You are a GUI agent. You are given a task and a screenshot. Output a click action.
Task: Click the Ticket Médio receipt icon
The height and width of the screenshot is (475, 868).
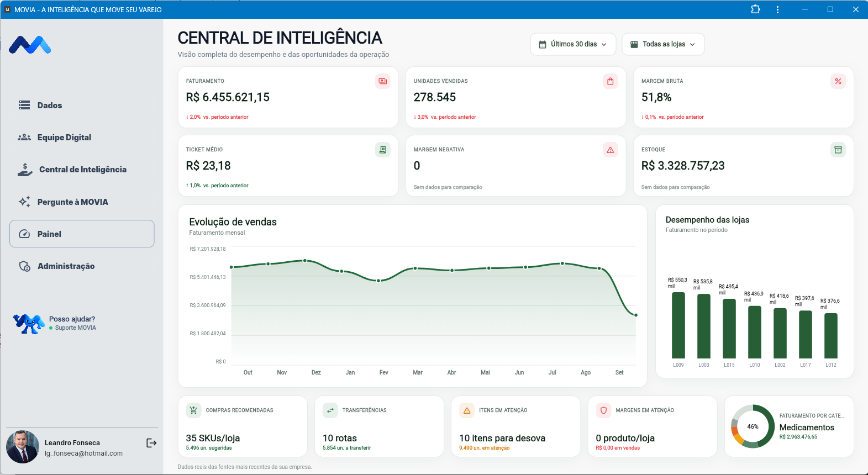pos(383,150)
